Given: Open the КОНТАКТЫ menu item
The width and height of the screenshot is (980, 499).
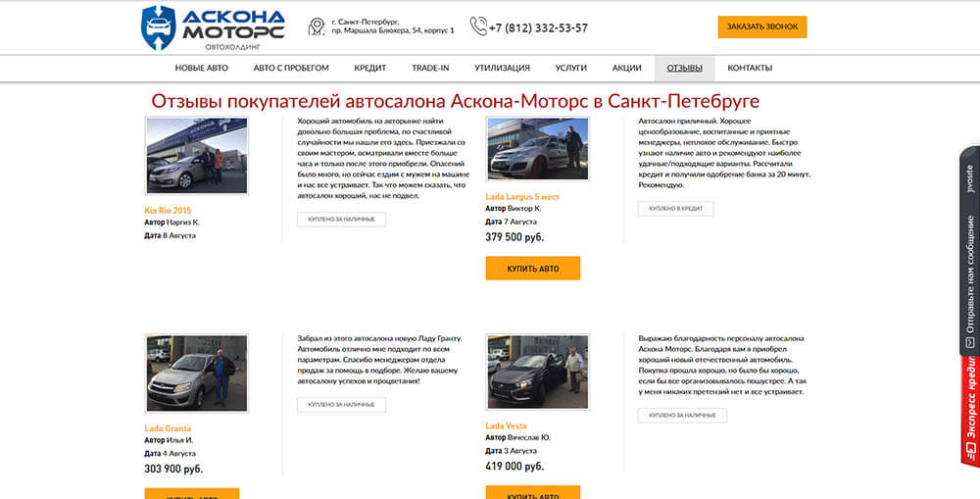Looking at the screenshot, I should (x=750, y=69).
